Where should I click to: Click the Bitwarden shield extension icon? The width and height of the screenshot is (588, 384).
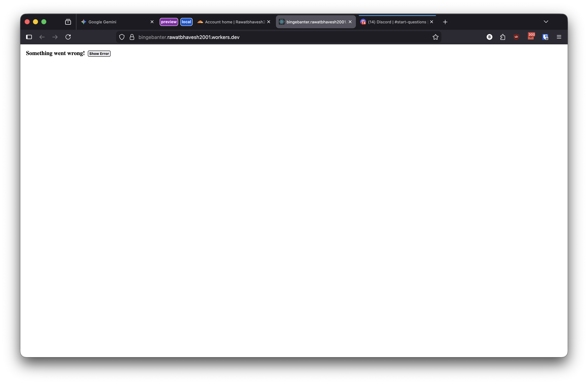point(545,37)
